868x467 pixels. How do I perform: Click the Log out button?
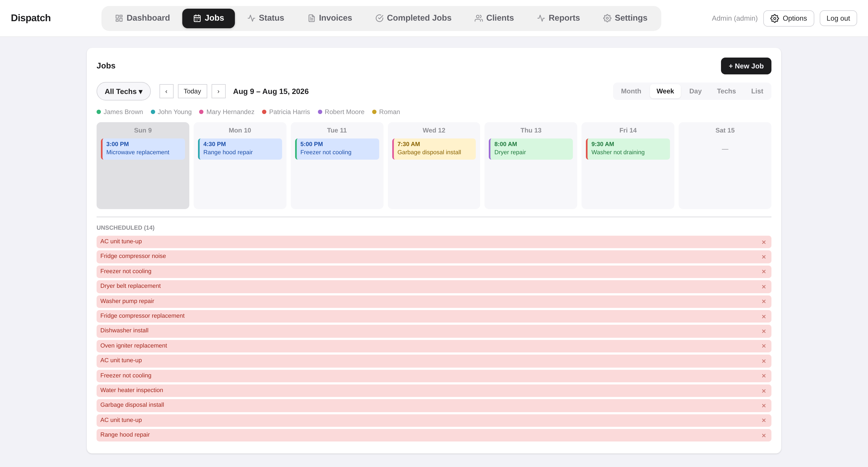click(x=838, y=18)
